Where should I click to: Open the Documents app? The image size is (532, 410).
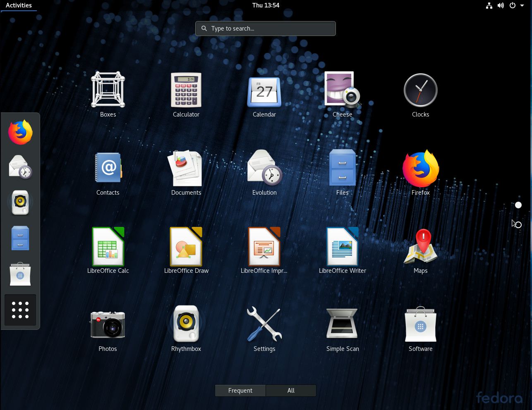tap(186, 173)
